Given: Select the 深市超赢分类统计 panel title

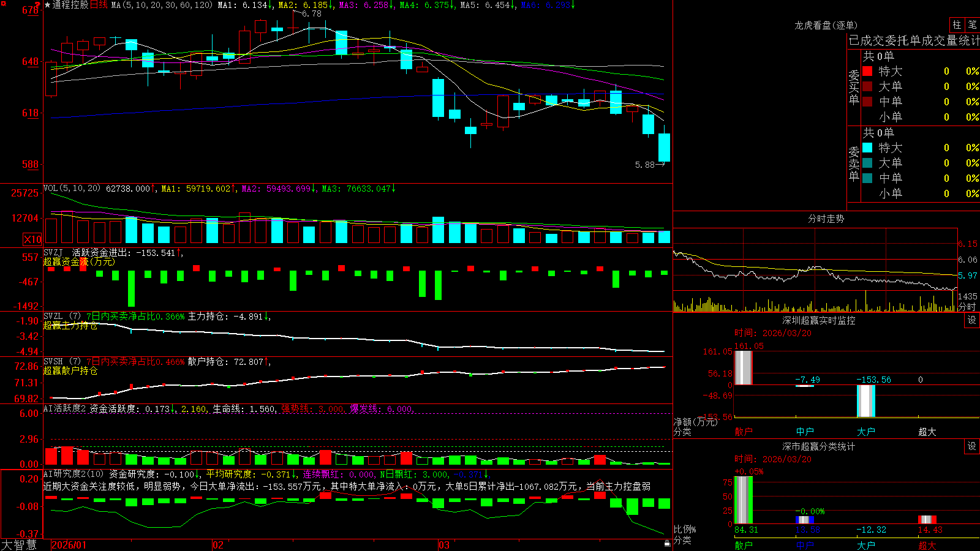Looking at the screenshot, I should coord(819,446).
